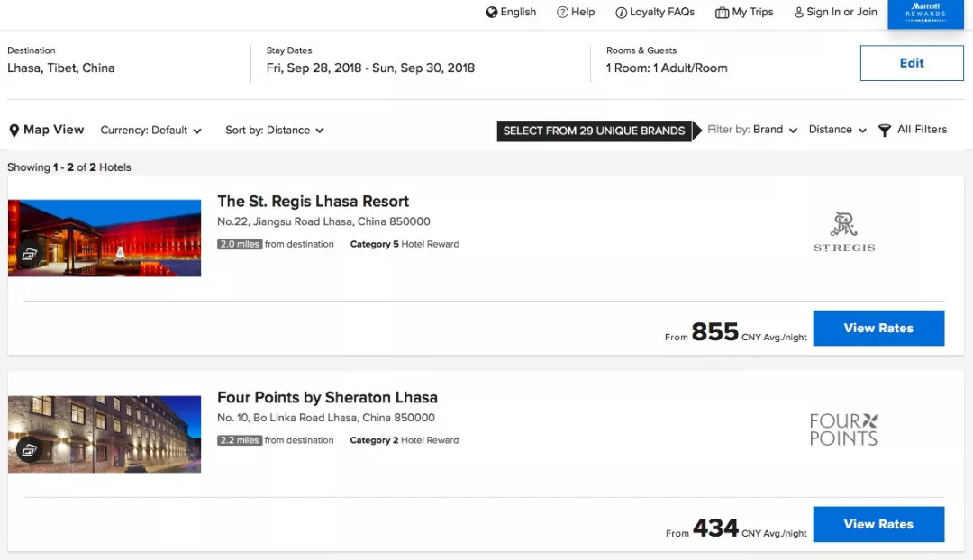
Task: Open Four Points photo gallery icon
Action: pos(30,449)
